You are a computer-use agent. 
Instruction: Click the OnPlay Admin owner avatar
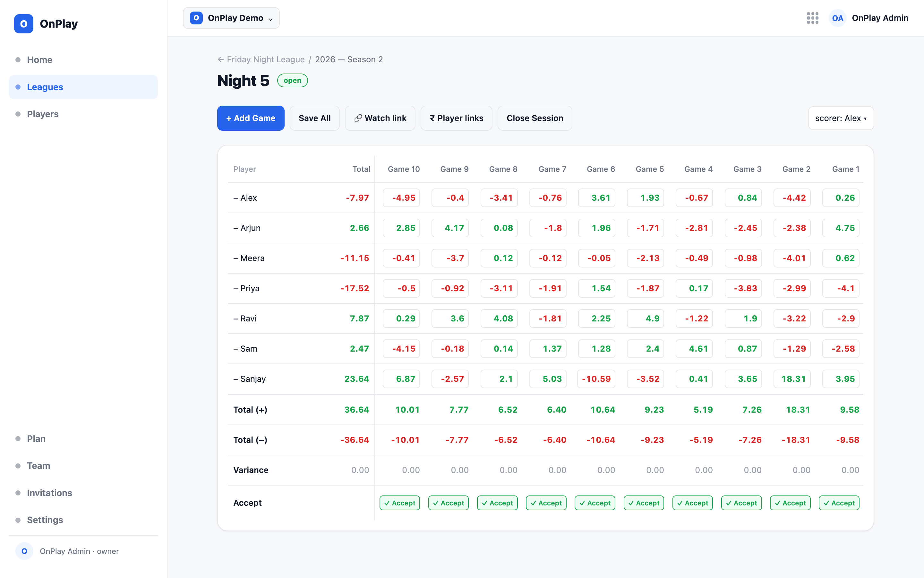click(x=24, y=551)
